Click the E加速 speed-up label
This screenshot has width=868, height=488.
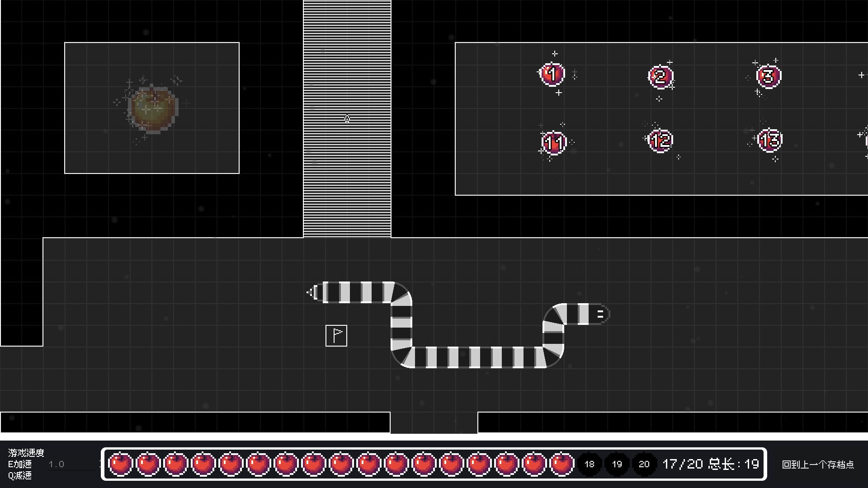20,464
